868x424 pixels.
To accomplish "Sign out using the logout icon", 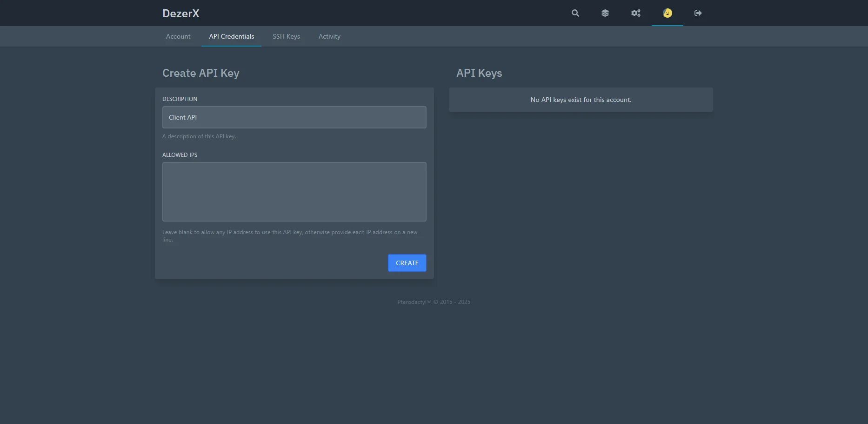I will coord(698,13).
